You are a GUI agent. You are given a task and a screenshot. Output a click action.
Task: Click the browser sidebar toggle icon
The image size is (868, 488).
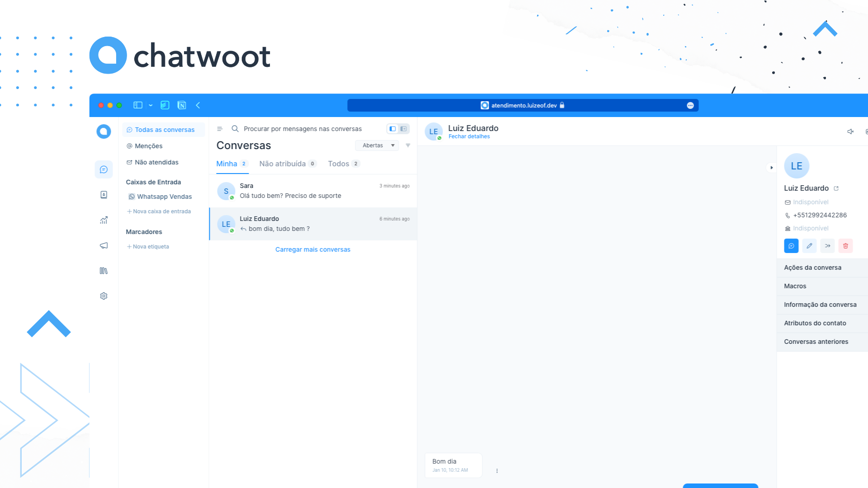[138, 105]
